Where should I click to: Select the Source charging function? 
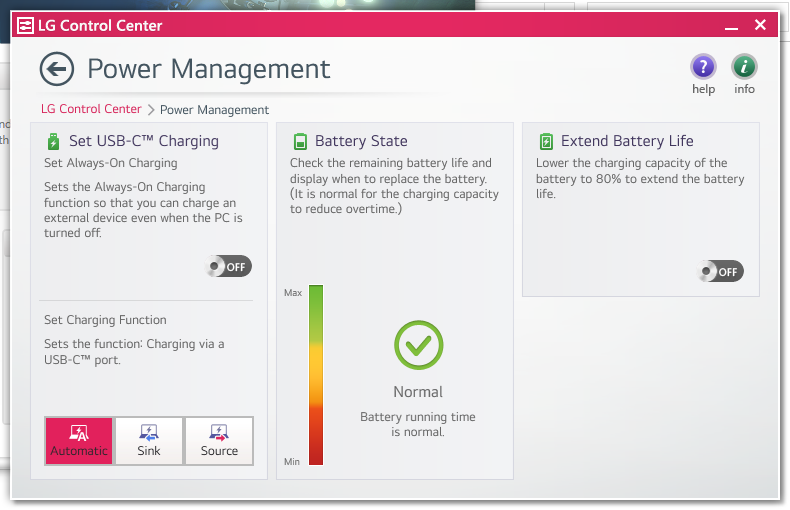pyautogui.click(x=219, y=441)
